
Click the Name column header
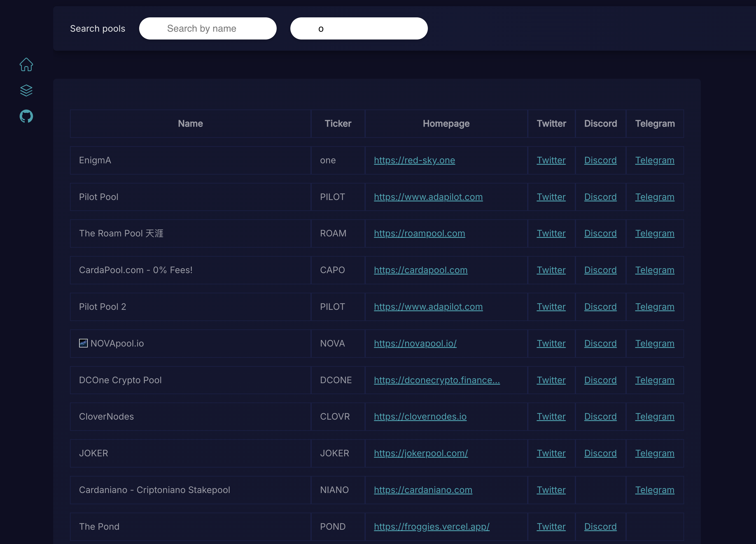pyautogui.click(x=190, y=124)
